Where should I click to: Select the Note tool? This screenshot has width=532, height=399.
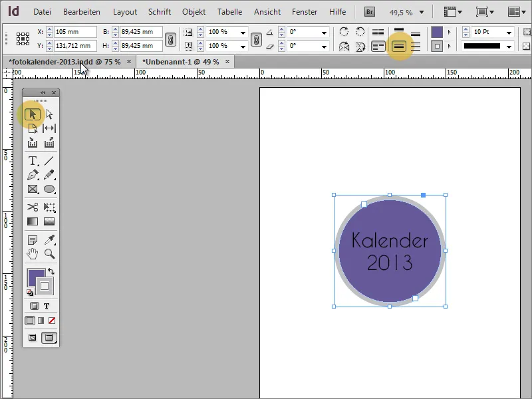click(33, 240)
